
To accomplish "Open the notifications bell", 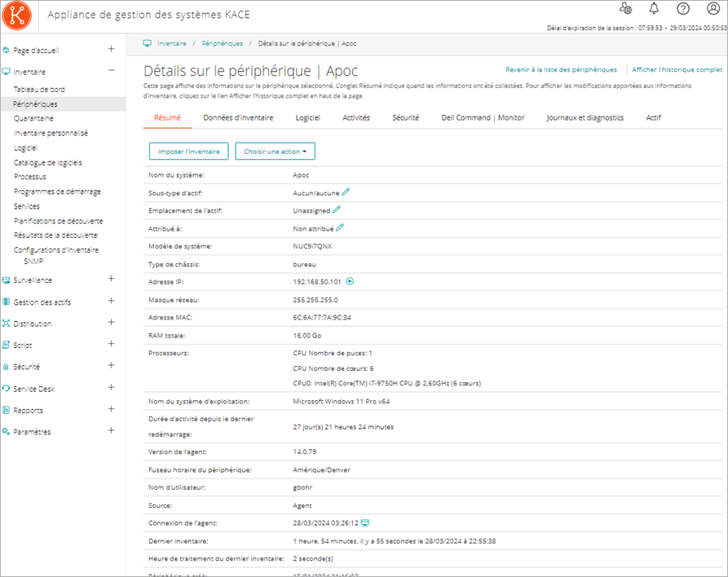I will tap(654, 9).
